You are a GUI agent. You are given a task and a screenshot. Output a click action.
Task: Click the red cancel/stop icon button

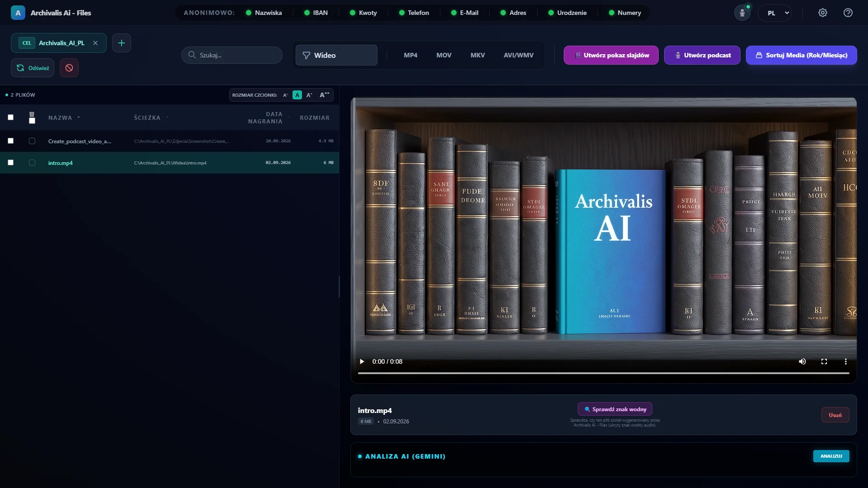(x=69, y=68)
